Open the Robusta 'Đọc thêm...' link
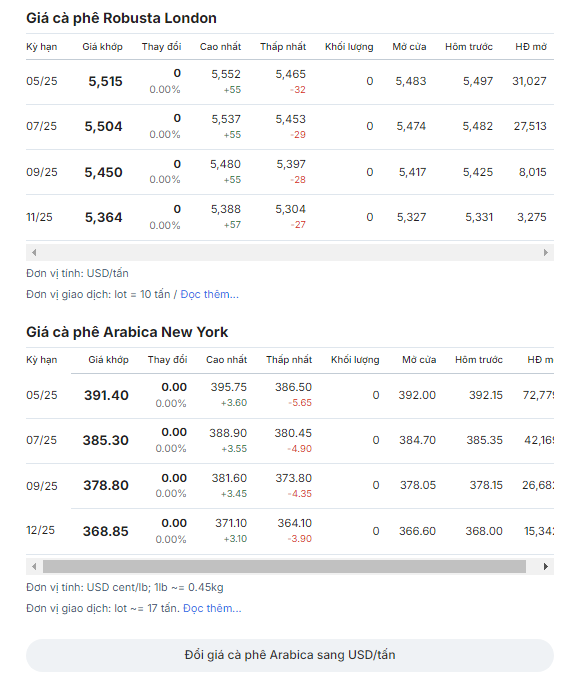The height and width of the screenshot is (681, 578). [x=209, y=294]
